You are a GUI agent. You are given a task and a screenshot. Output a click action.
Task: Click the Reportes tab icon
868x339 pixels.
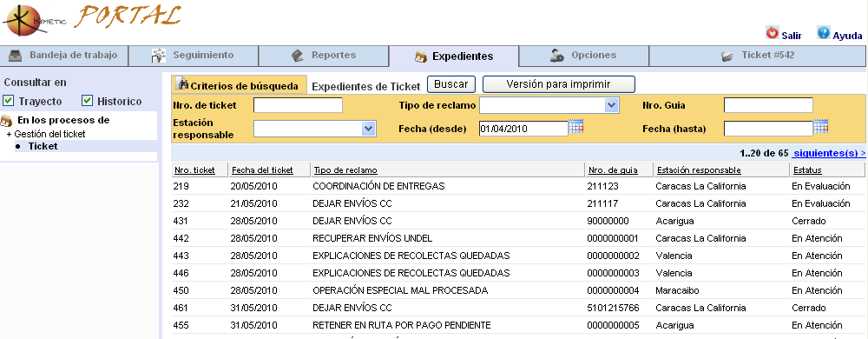point(298,56)
